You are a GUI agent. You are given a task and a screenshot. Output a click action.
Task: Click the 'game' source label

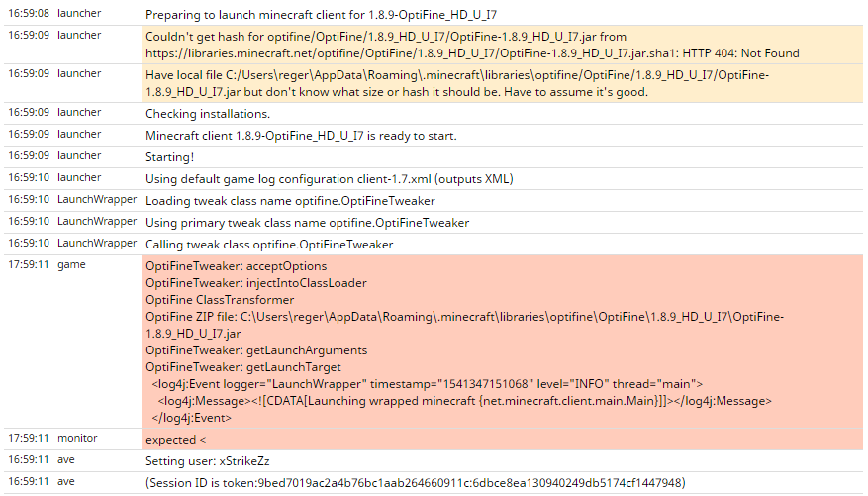(x=71, y=264)
